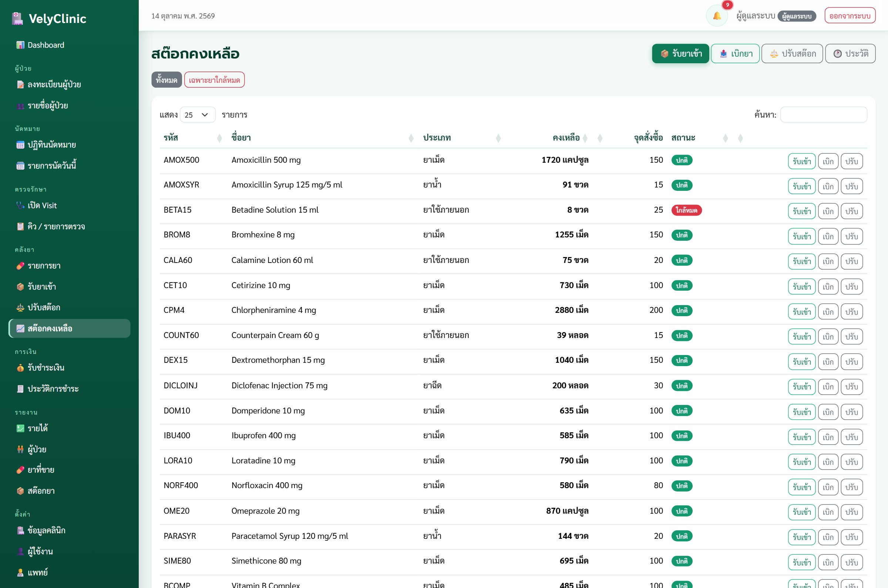888x588 pixels.
Task: Click รับเข้า for the BETA15 row
Action: [x=801, y=212]
